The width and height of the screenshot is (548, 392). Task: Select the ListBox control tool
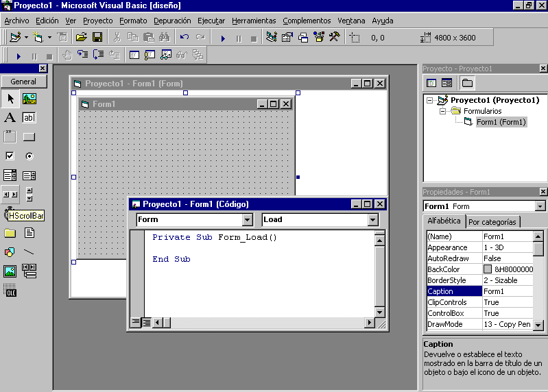pos(29,175)
